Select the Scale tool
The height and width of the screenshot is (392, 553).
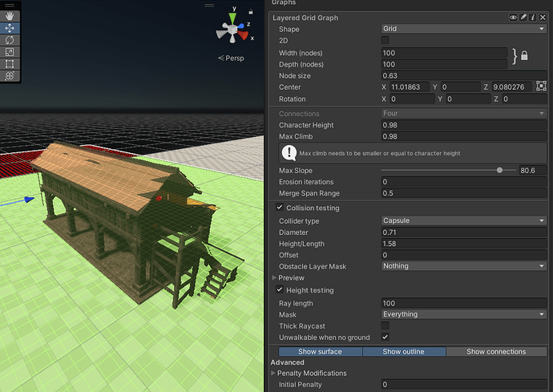coord(10,52)
